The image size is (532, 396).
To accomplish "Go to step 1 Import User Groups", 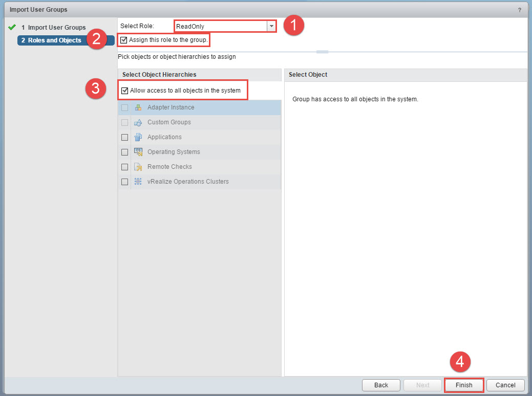I will click(x=56, y=28).
